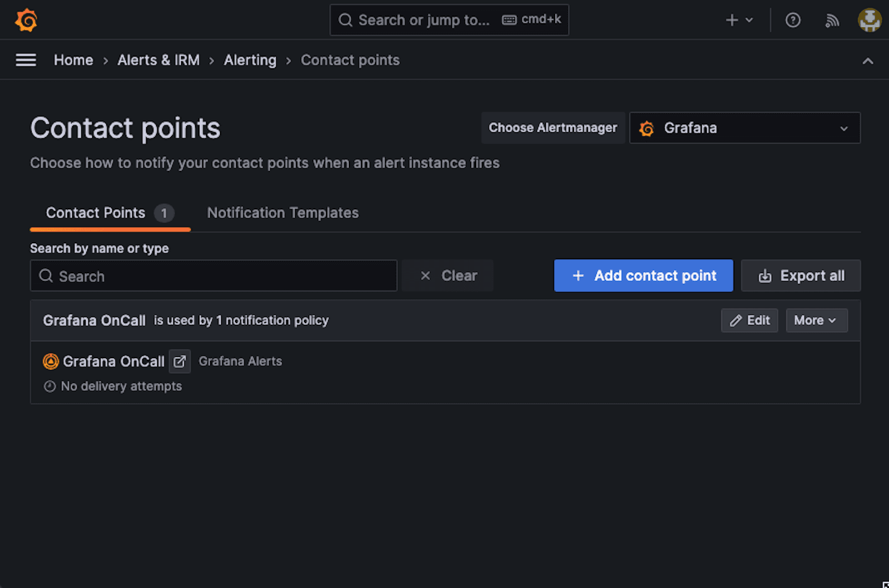Click the clock icon beside delivery attempts
The image size is (889, 588).
50,386
